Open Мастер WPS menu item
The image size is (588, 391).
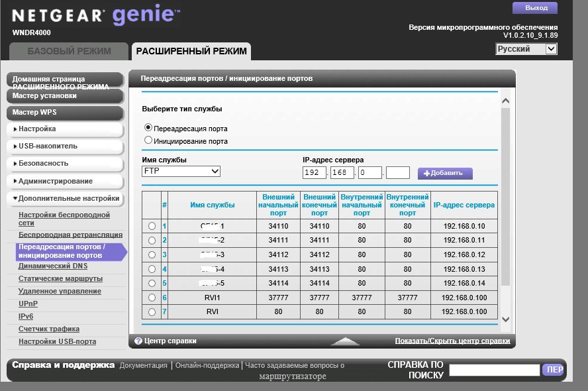pos(65,113)
